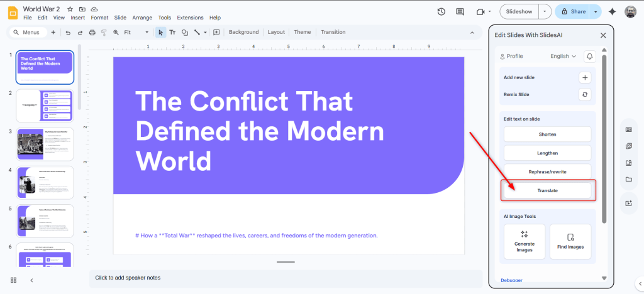Add a new slide with plus toolbar icon
Viewport: 644px width, 294px height.
[x=53, y=32]
